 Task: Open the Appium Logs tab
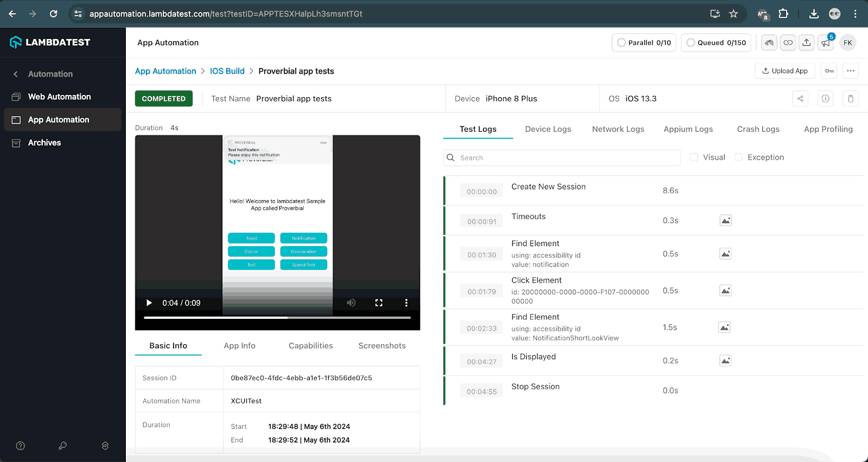point(688,129)
